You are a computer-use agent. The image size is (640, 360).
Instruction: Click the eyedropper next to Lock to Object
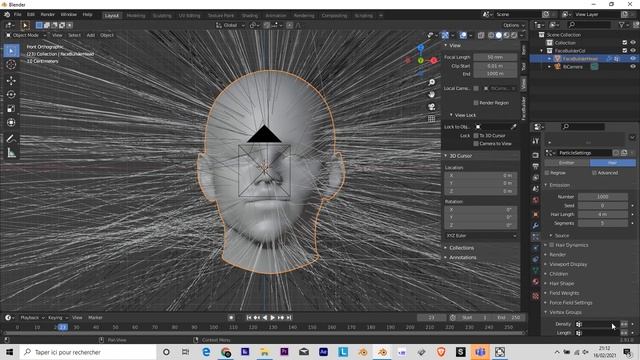tap(513, 127)
